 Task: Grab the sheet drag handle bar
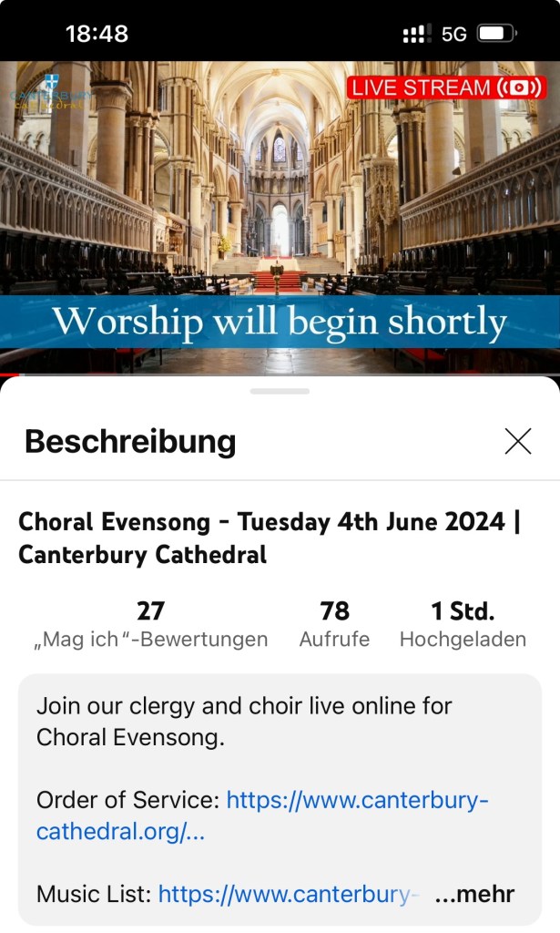click(280, 391)
